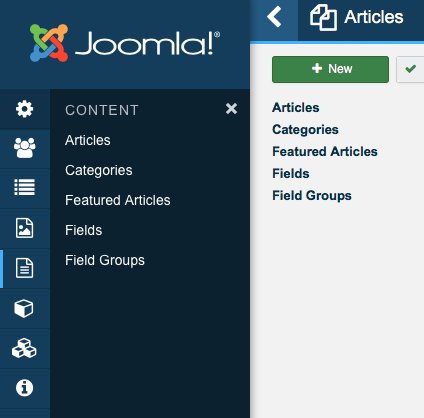Open the Users group icon in sidebar

24,148
